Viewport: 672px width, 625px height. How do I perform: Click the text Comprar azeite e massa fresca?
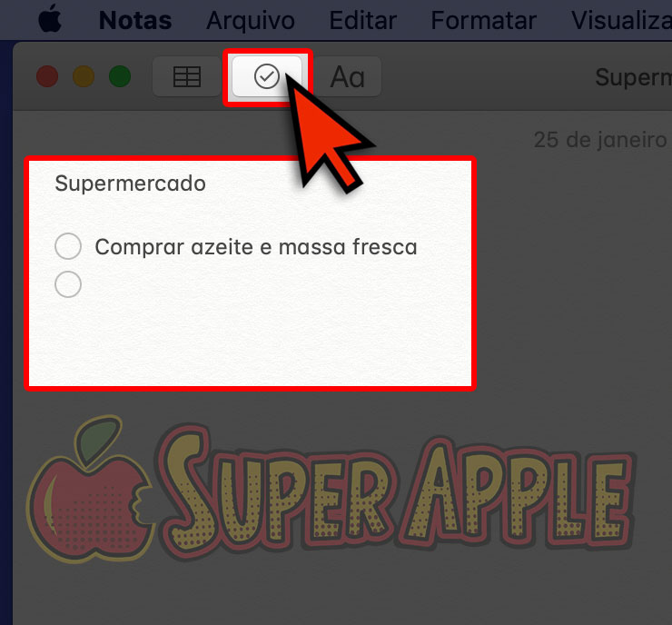click(x=256, y=247)
